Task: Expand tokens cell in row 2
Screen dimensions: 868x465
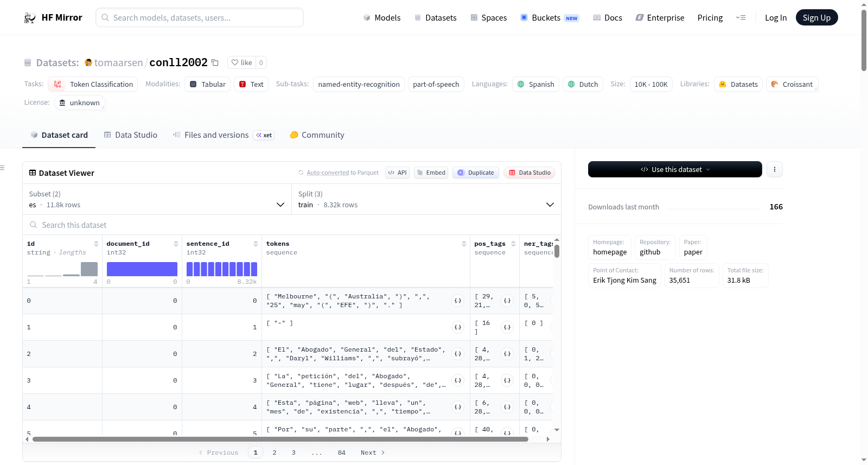Action: pyautogui.click(x=458, y=354)
